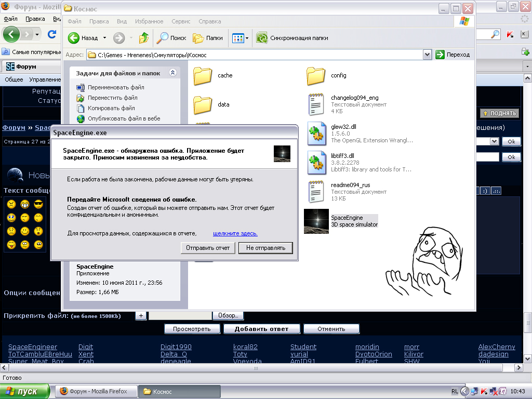Image resolution: width=532 pixels, height=399 pixels.
Task: Click Переименовать файл task
Action: pos(116,87)
